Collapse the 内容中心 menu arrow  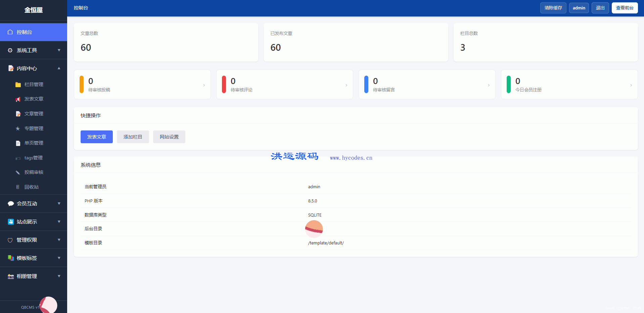pos(59,68)
